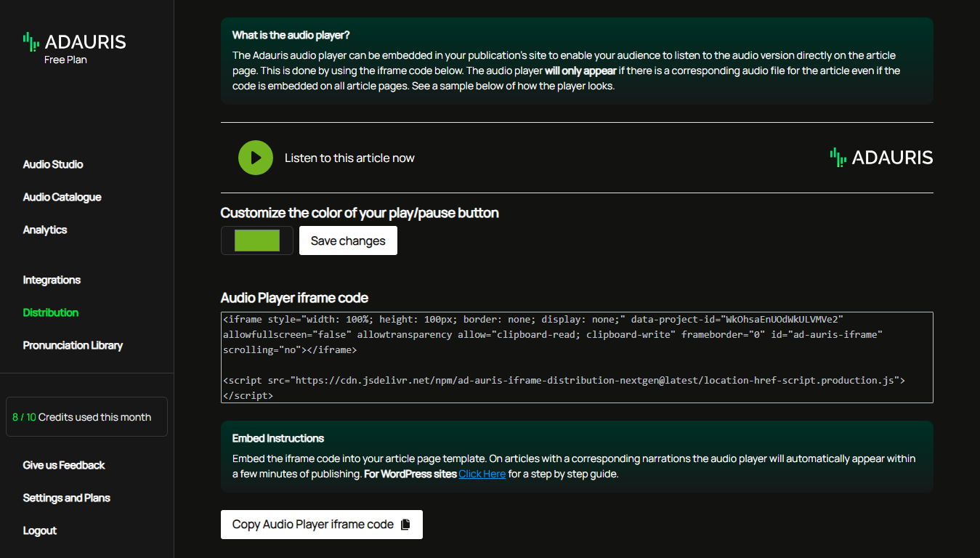Go to Settings and Plans
Screen dimensions: 980x558
67,498
